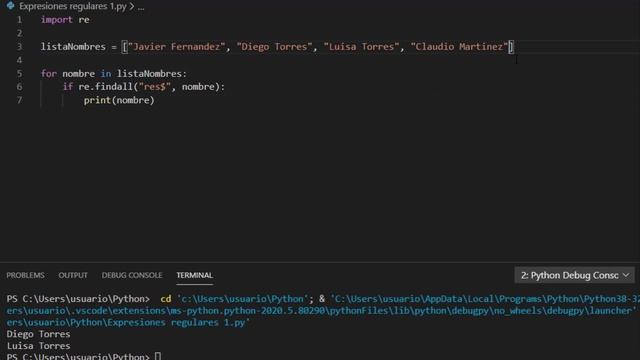Click the string "Luisa Torres" in the list
Image resolution: width=640 pixels, height=360 pixels.
[x=361, y=47]
